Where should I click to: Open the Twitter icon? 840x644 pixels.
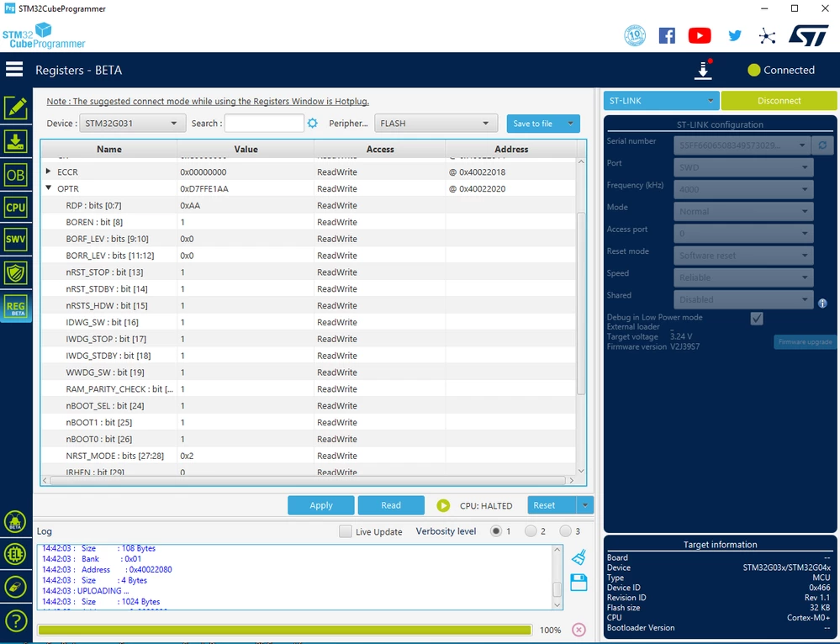(x=734, y=36)
